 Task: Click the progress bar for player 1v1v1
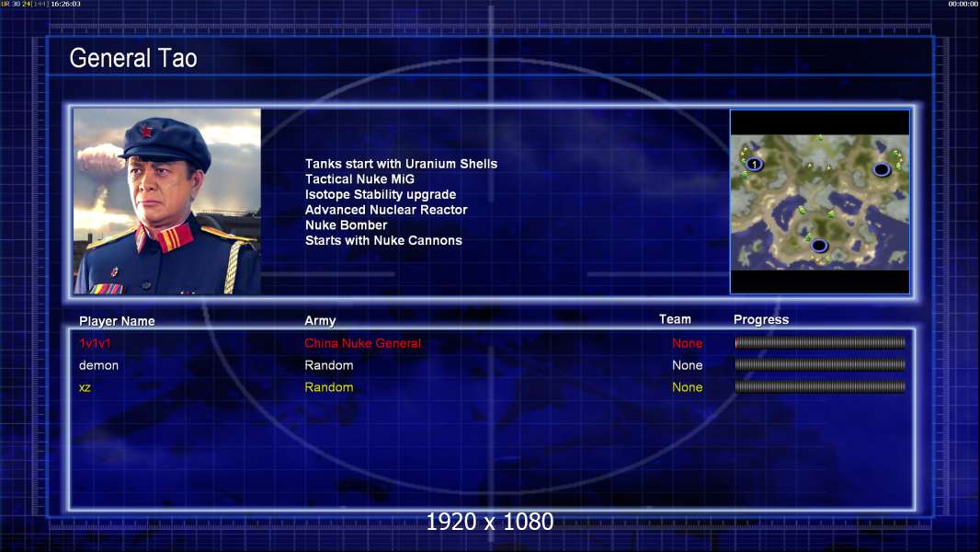820,342
